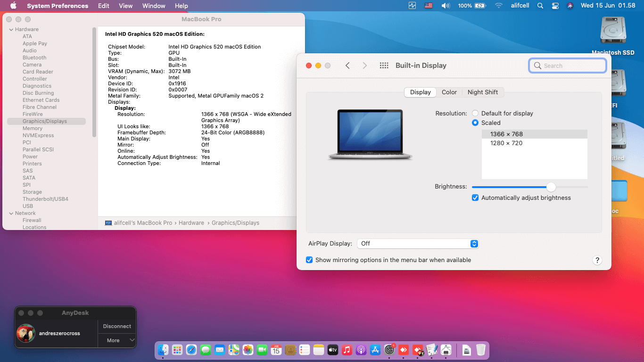Switch to the Night Shift tab

(483, 92)
